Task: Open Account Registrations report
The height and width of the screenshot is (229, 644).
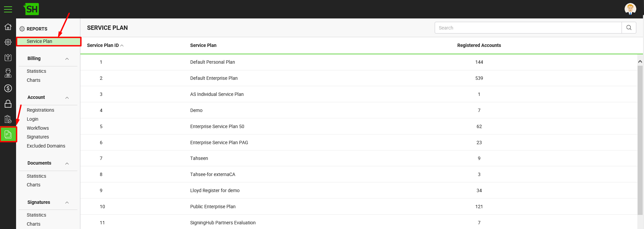Action: click(x=41, y=110)
